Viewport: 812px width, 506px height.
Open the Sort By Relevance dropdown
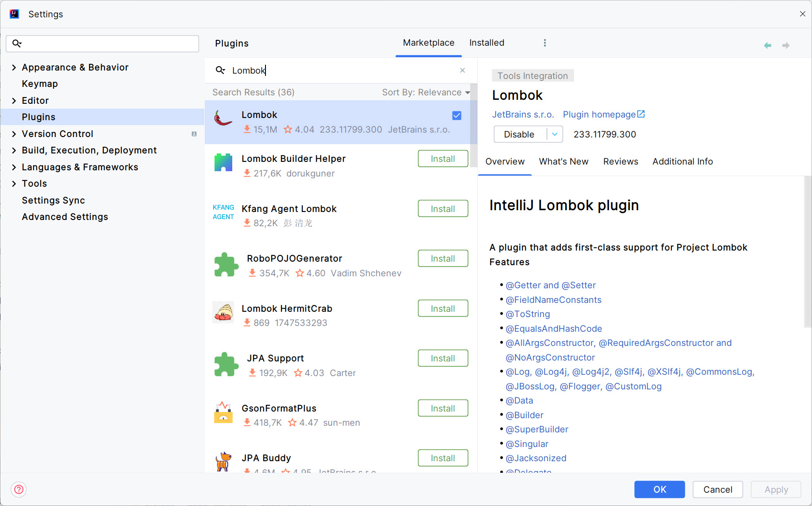[x=426, y=92]
